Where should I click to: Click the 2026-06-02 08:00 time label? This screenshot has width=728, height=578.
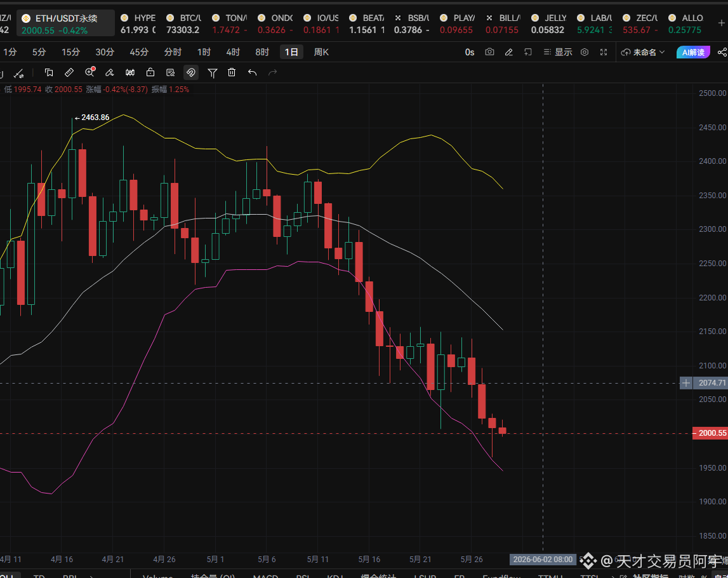click(543, 560)
